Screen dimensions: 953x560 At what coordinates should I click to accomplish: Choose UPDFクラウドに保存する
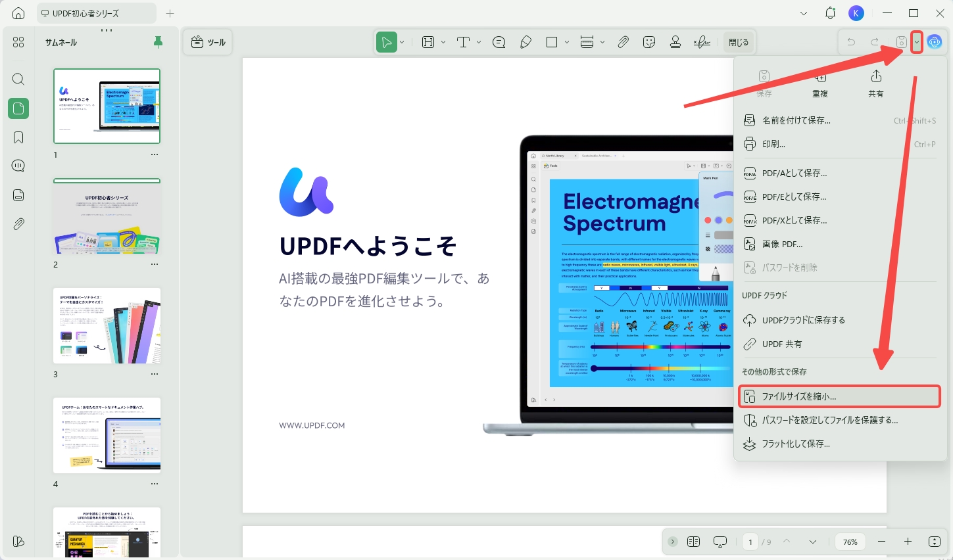840,320
